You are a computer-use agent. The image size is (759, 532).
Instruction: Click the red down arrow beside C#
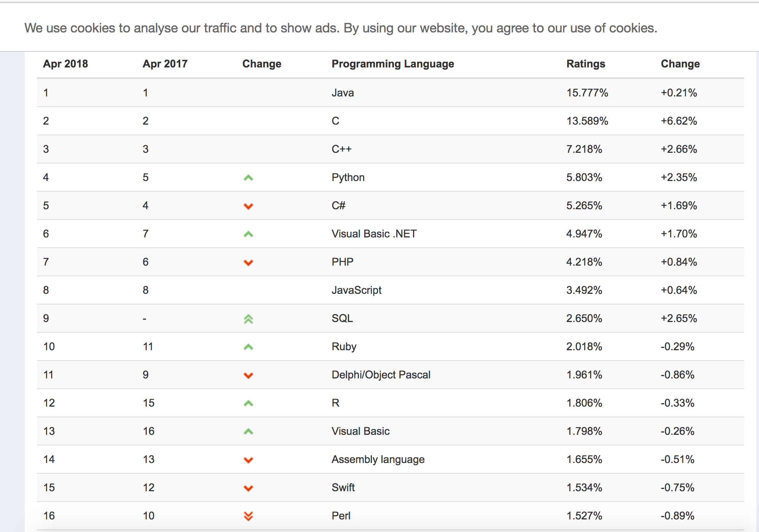(248, 206)
